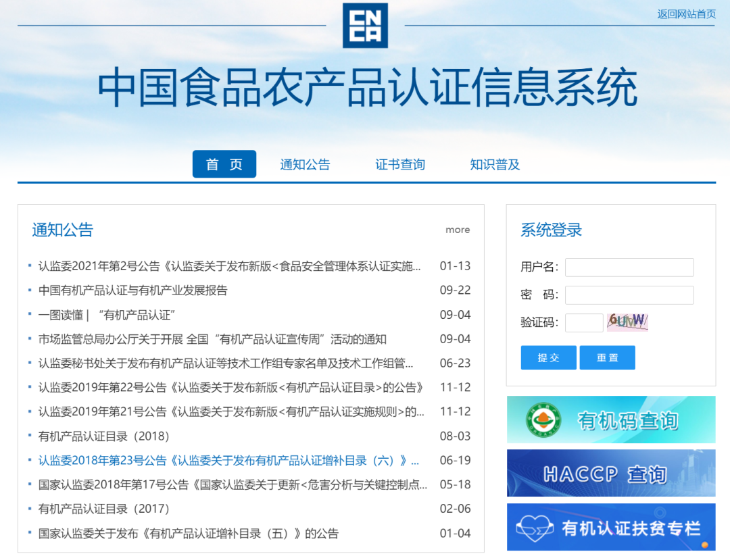This screenshot has height=560, width=730.
Task: Focus the 验证码 input field
Action: tap(584, 322)
